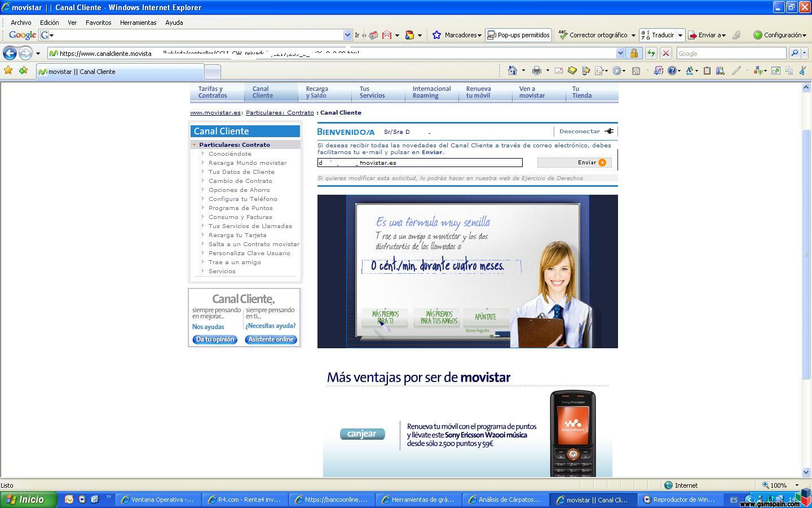Click the RSS feeds icon
This screenshot has width=812, height=508.
636,71
